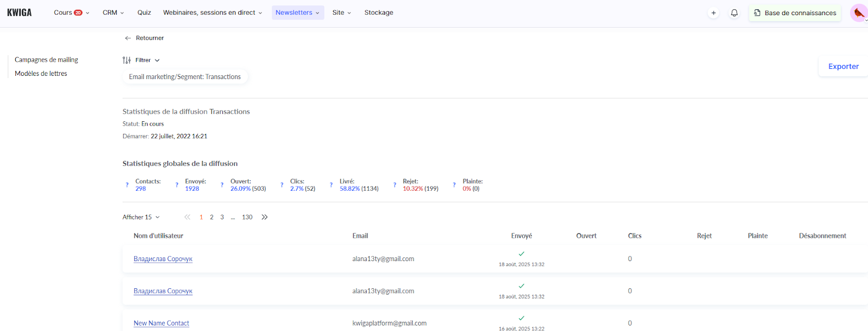
Task: Open the Quiz menu item
Action: 144,12
